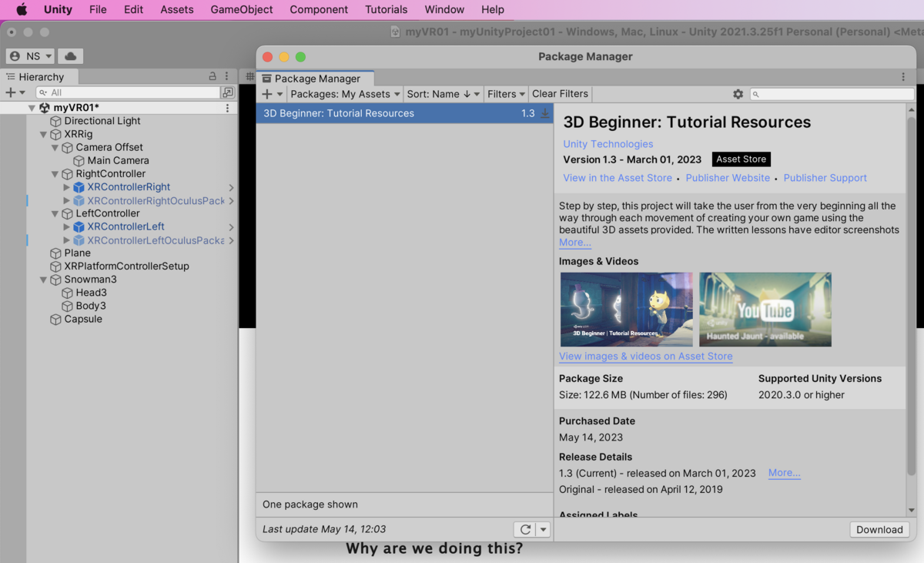Open Unity Technologies publisher link
The image size is (924, 563).
[608, 144]
